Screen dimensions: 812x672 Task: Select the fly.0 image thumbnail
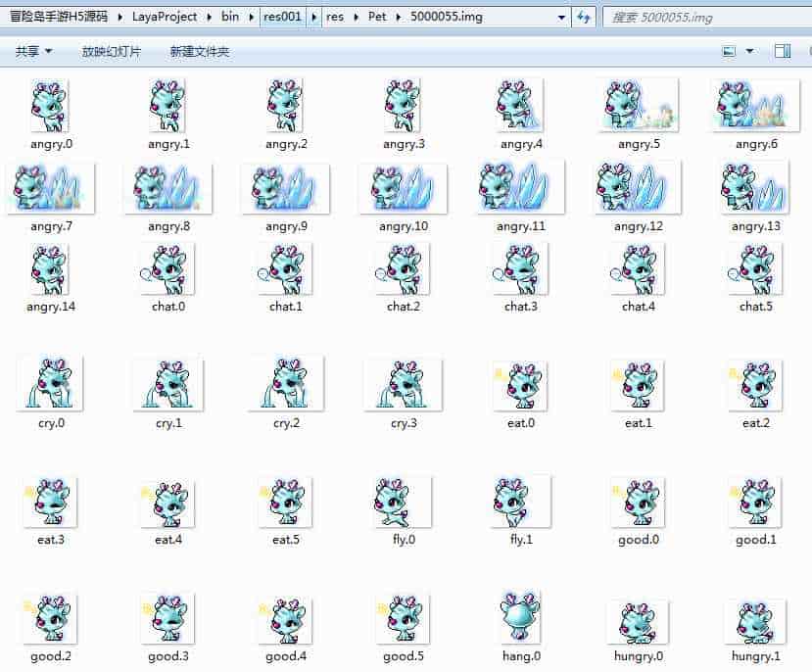pos(402,503)
